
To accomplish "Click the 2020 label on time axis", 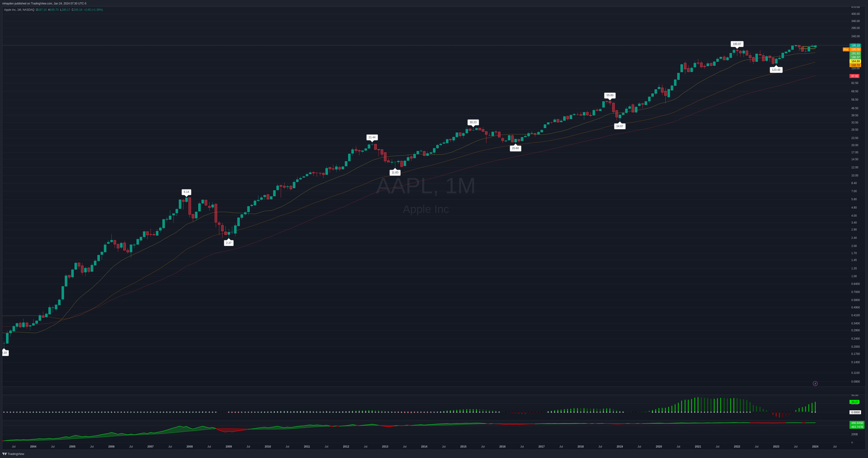I will (659, 446).
